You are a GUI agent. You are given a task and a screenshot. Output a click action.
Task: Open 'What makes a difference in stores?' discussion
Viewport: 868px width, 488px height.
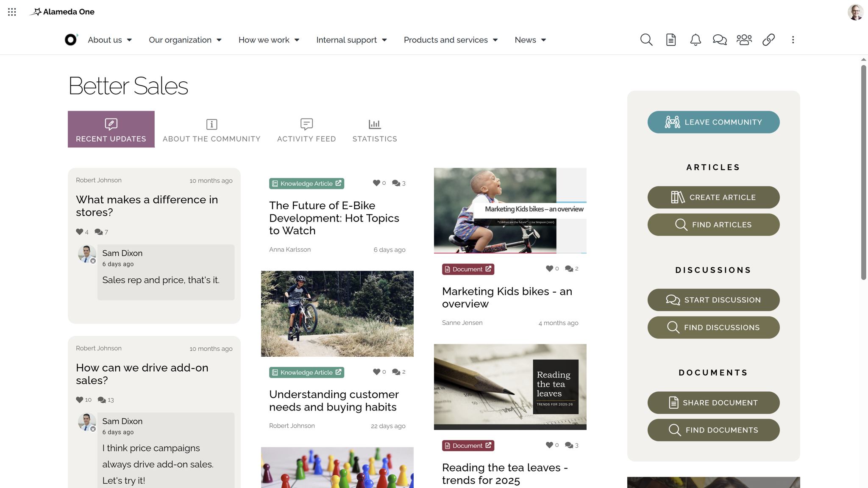click(147, 206)
